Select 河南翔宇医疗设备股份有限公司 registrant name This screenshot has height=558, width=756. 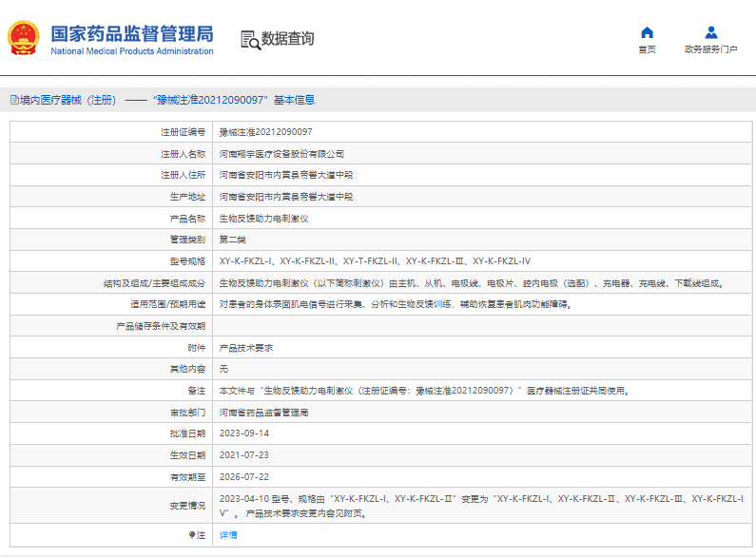tap(281, 154)
